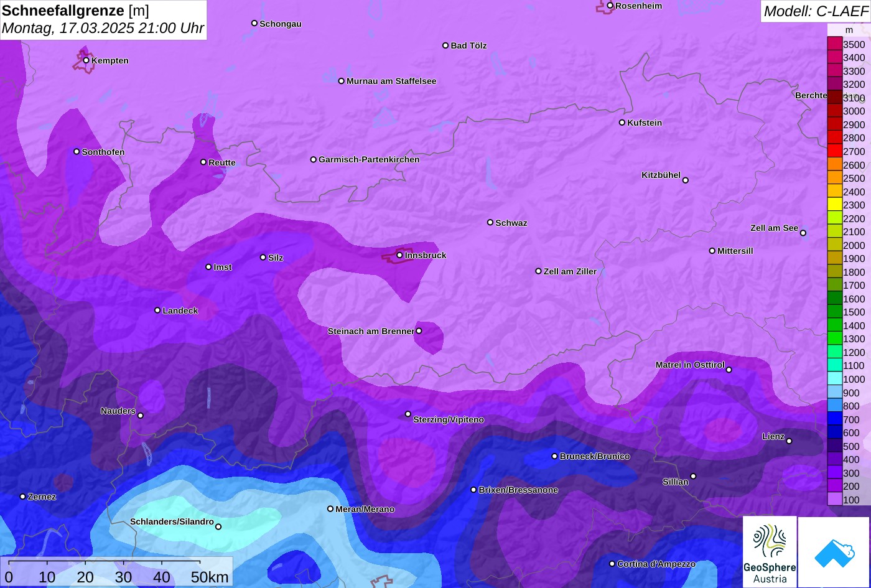Choose the 100 m violet legend swatch
The height and width of the screenshot is (588, 871).
pos(834,500)
